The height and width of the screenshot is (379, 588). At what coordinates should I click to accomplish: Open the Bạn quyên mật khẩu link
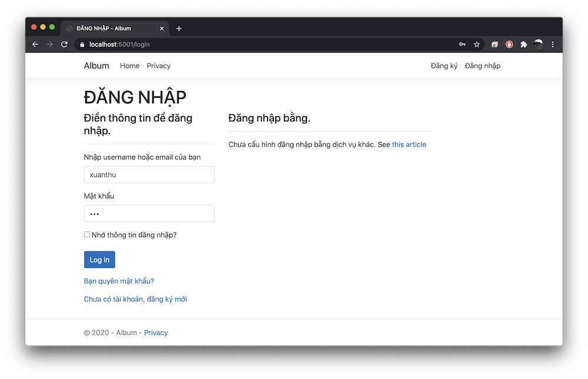pos(119,281)
